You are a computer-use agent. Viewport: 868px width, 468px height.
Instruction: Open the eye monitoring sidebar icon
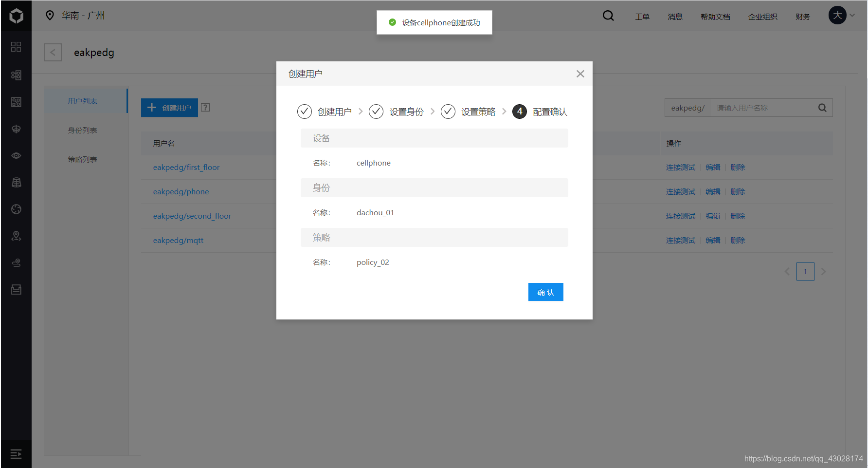[x=16, y=155]
